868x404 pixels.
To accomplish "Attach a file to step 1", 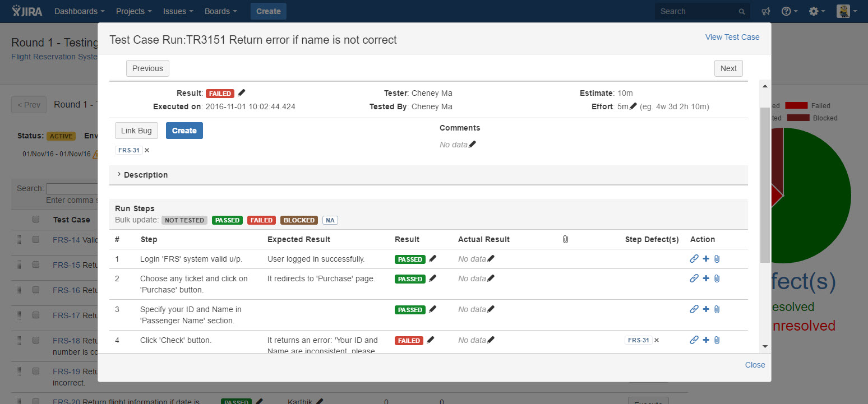I will click(x=717, y=259).
